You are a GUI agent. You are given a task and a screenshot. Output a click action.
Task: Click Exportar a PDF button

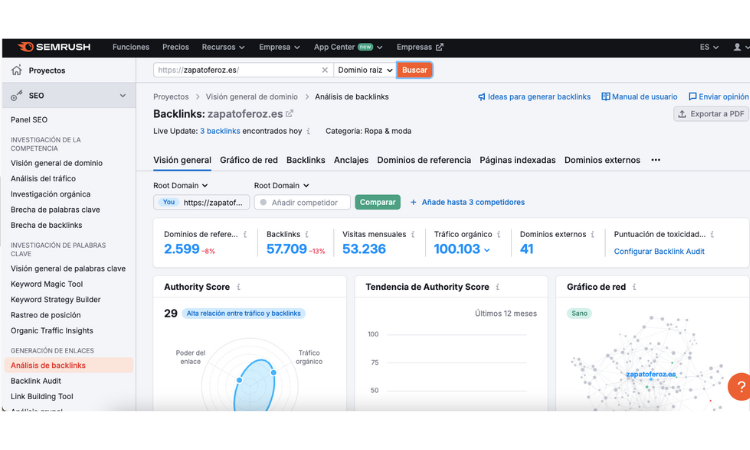click(711, 114)
